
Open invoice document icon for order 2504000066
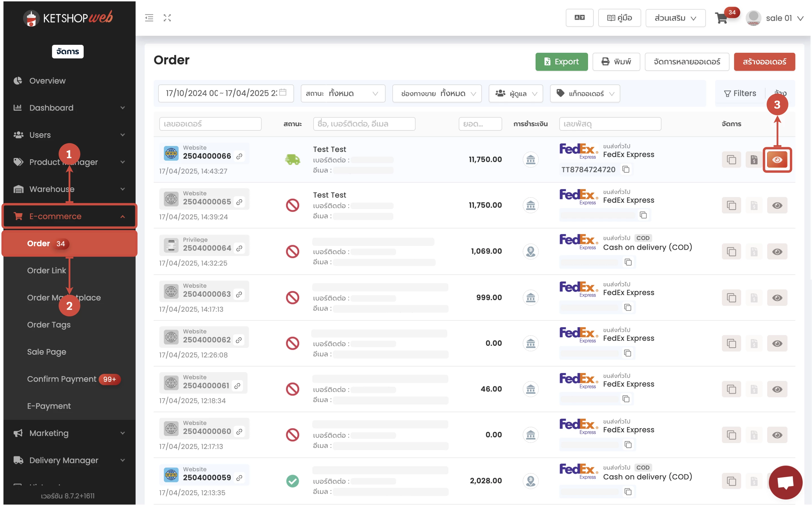753,160
